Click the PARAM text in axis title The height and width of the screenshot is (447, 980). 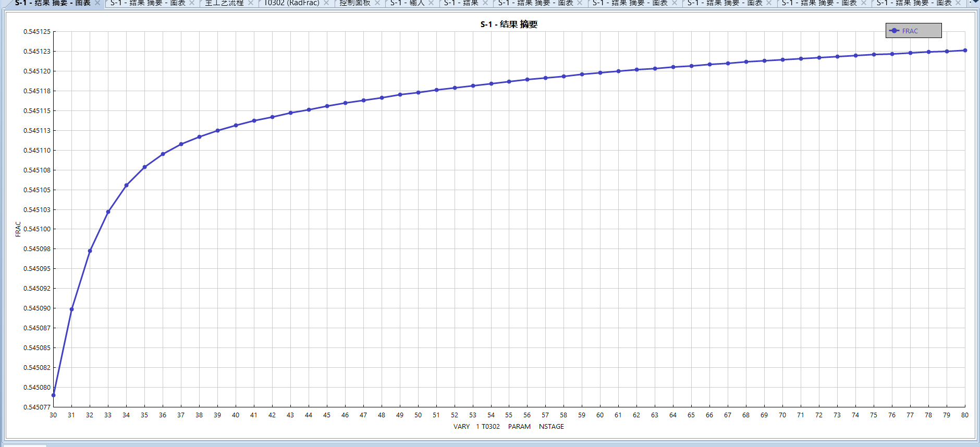point(519,427)
